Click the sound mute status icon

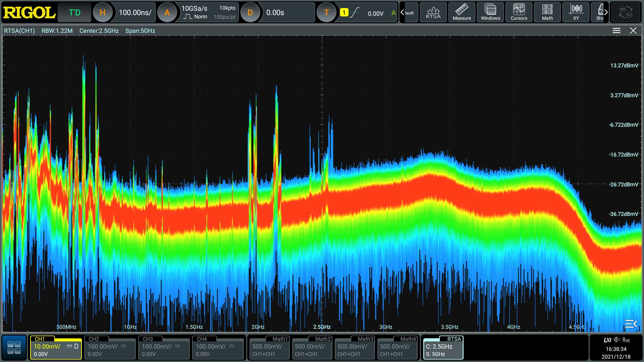[x=616, y=340]
